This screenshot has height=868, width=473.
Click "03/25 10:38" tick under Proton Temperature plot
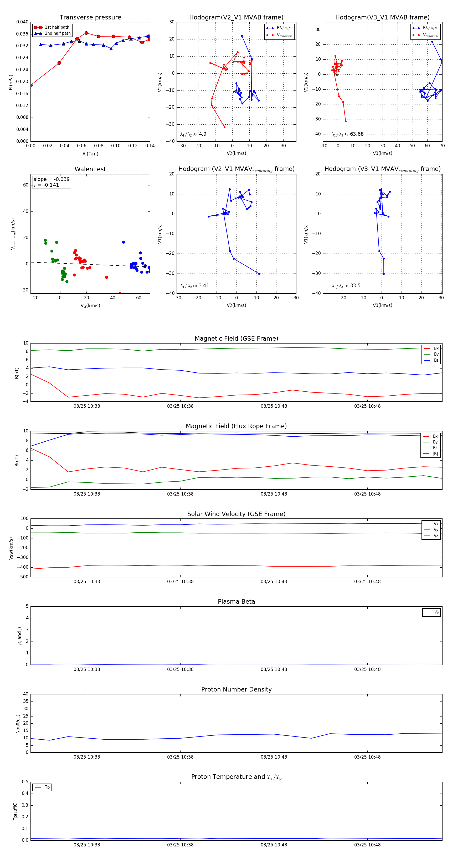pos(181,845)
